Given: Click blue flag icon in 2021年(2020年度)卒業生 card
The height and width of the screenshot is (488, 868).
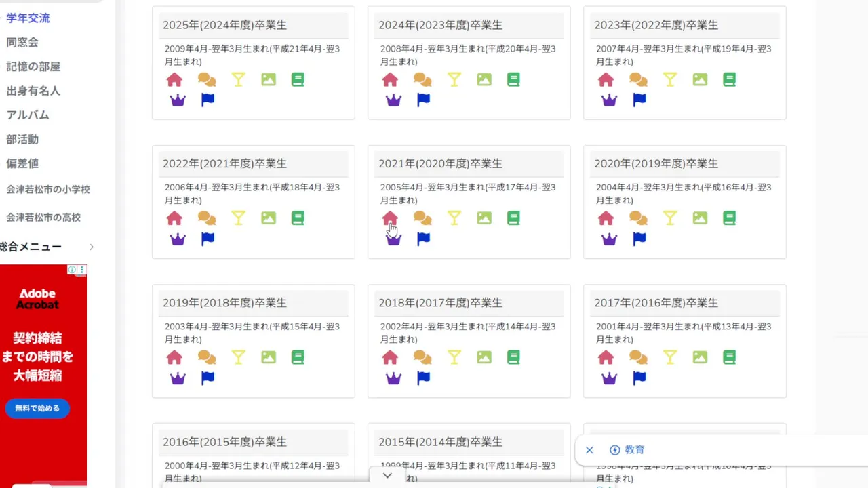Looking at the screenshot, I should tap(423, 239).
